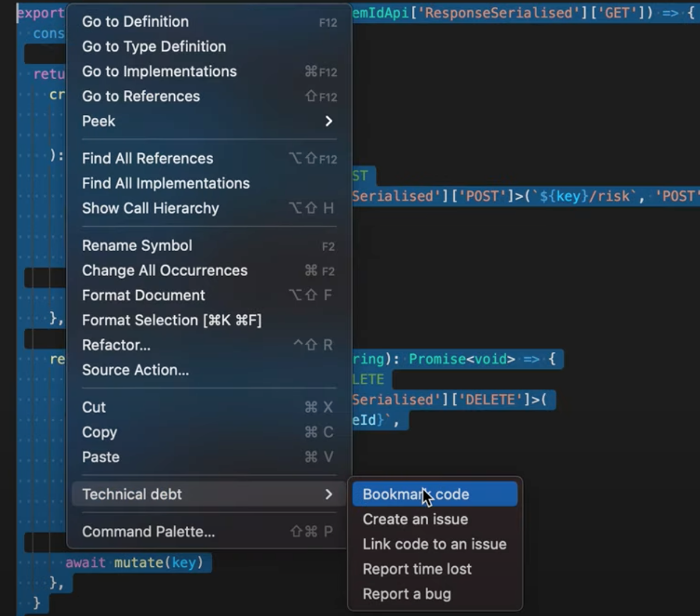Screen dimensions: 700x616
Task: Open the Peek submenu
Action: click(x=209, y=121)
